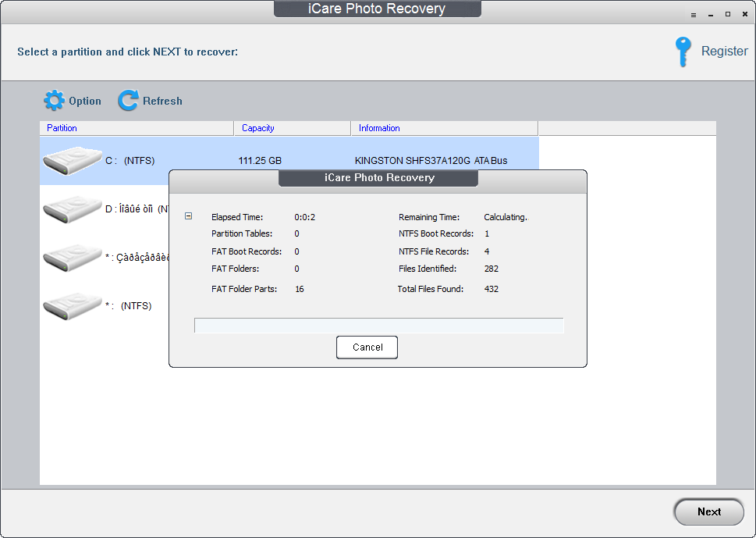Click the 'Calculating..' remaining time value

(506, 217)
